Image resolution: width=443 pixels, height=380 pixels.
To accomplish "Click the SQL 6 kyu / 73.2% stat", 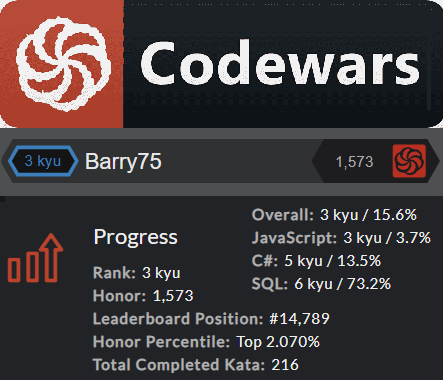I will 321,284.
